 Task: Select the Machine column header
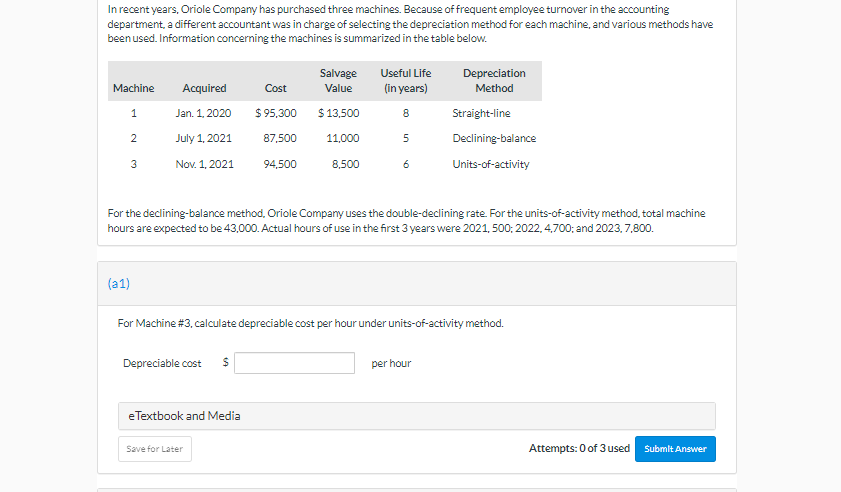pyautogui.click(x=134, y=88)
